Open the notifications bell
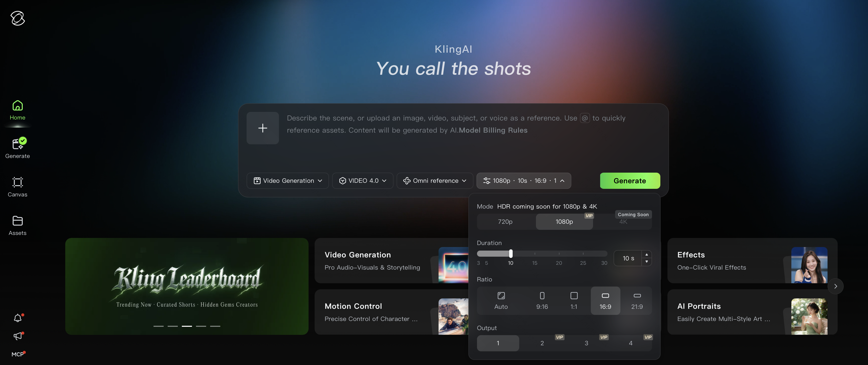This screenshot has width=868, height=365. pos(18,318)
